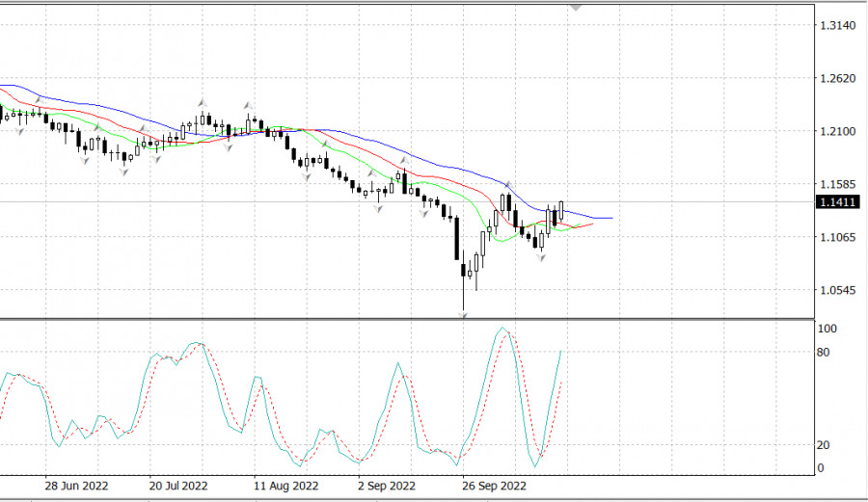Click the right end of the blue moving average line
This screenshot has width=868, height=502.
point(611,219)
